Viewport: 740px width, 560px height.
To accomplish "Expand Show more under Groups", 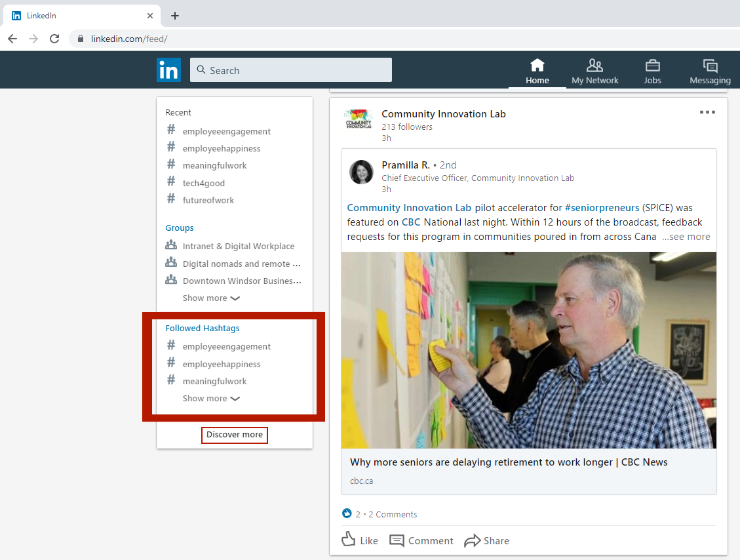I will [210, 298].
